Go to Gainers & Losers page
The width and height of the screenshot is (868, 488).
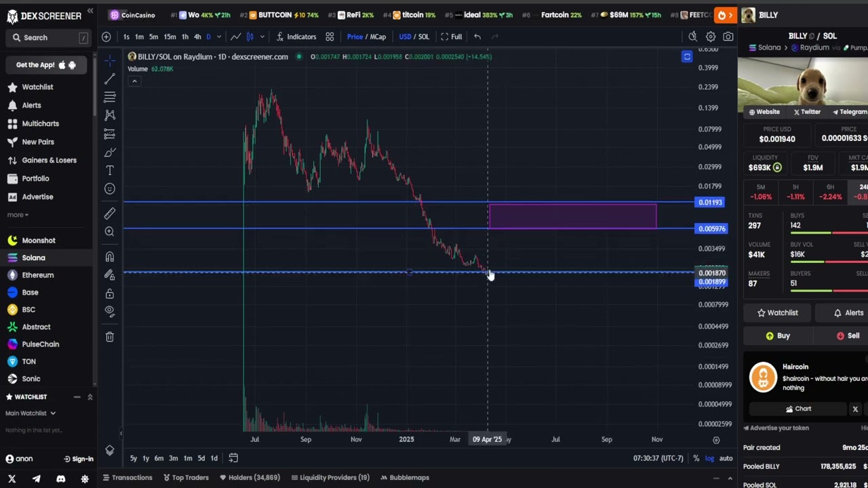click(49, 160)
